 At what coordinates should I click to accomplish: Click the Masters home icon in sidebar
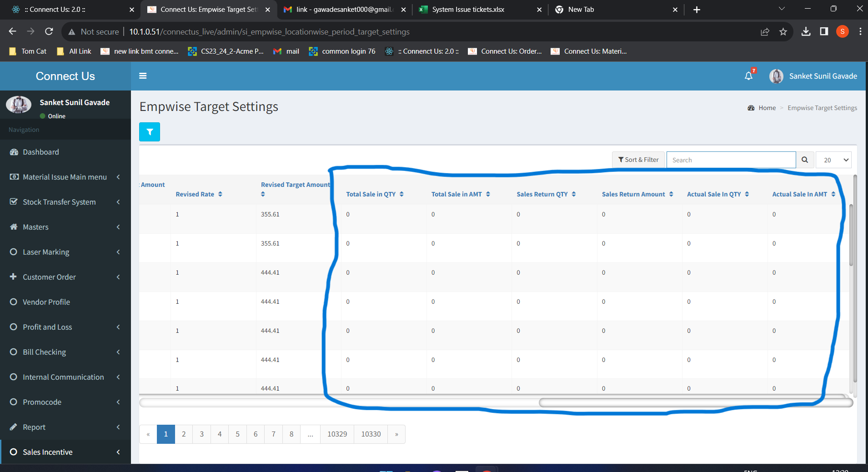click(14, 226)
